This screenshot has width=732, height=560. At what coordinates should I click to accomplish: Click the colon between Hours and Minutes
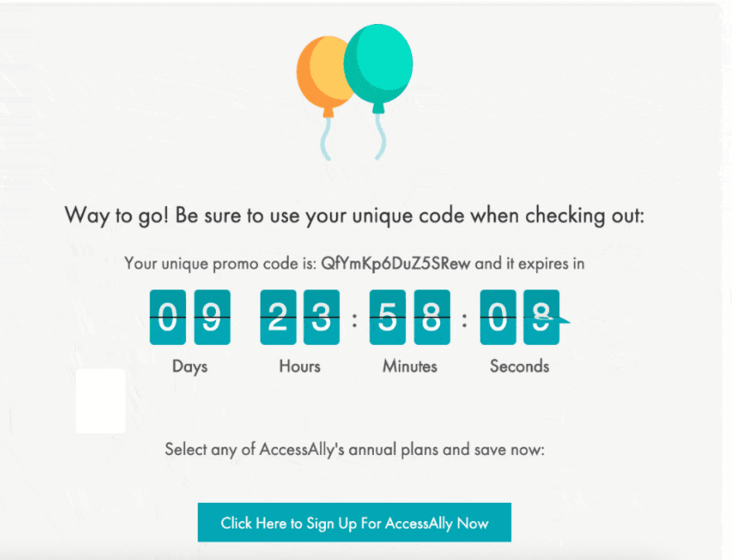click(354, 320)
